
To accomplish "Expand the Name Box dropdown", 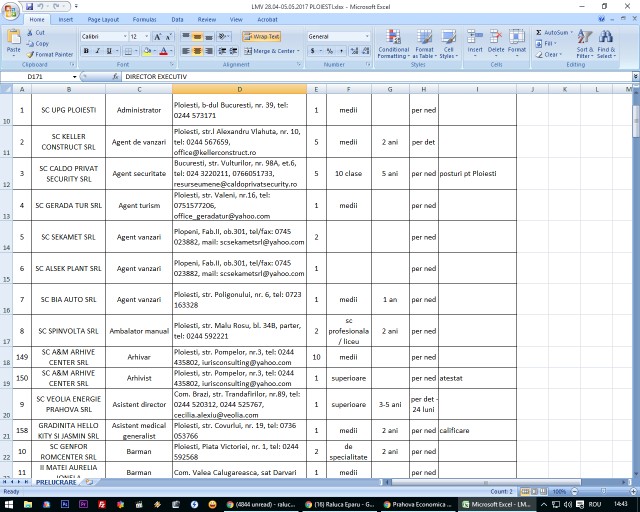I will point(75,77).
